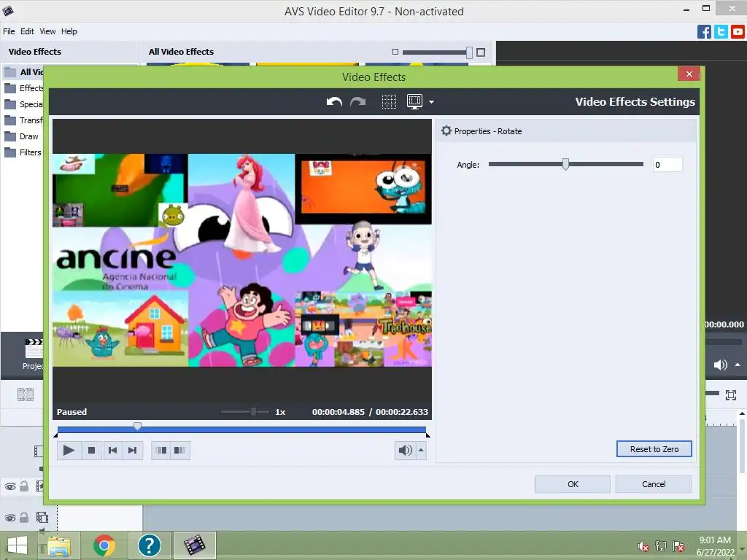Image resolution: width=747 pixels, height=560 pixels.
Task: Click the small thumbnails icon
Action: click(x=395, y=52)
